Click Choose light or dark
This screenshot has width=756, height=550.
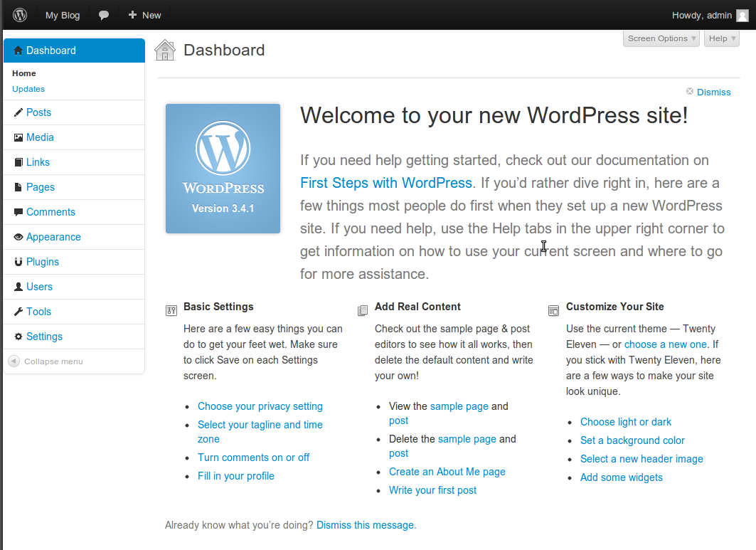625,422
